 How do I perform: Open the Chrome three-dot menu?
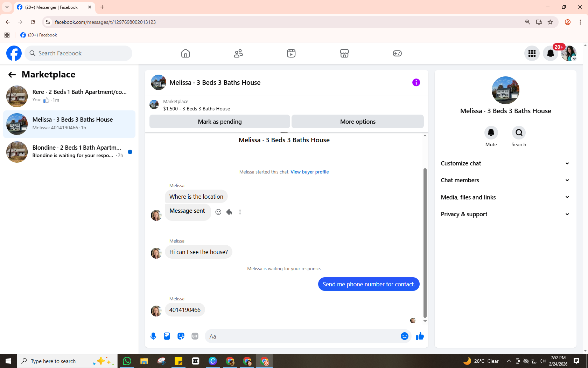click(580, 22)
